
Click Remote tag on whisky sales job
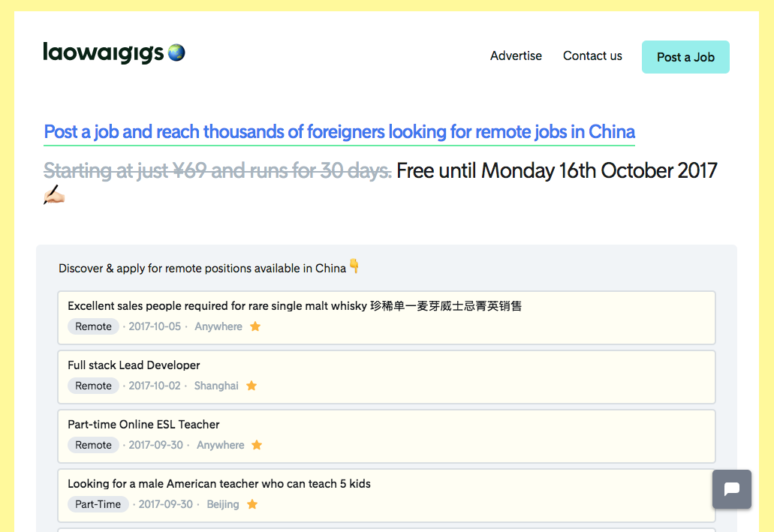point(93,326)
